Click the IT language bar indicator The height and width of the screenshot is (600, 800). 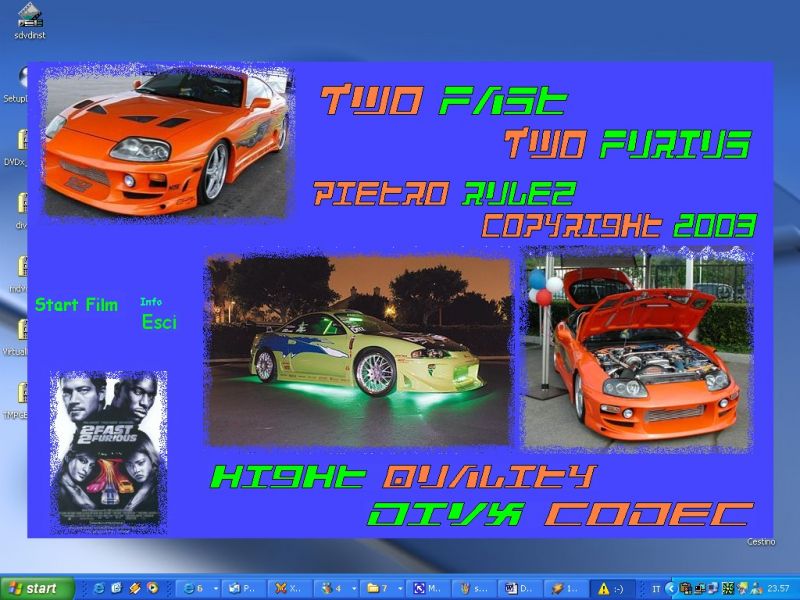tap(656, 589)
